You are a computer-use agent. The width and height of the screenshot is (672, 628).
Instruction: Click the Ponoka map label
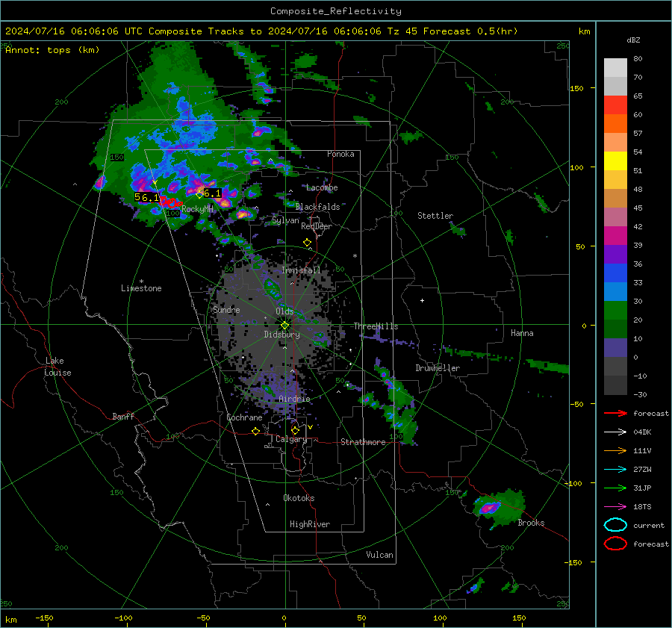[340, 154]
